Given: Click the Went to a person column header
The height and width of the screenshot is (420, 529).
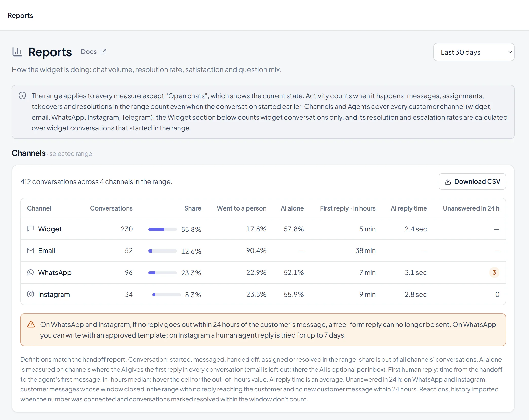Looking at the screenshot, I should coord(242,208).
